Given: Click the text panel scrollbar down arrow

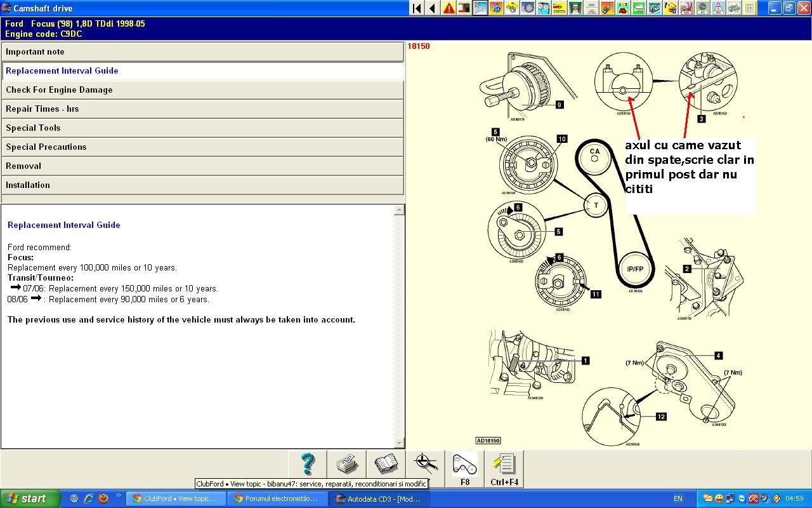Looking at the screenshot, I should 399,443.
